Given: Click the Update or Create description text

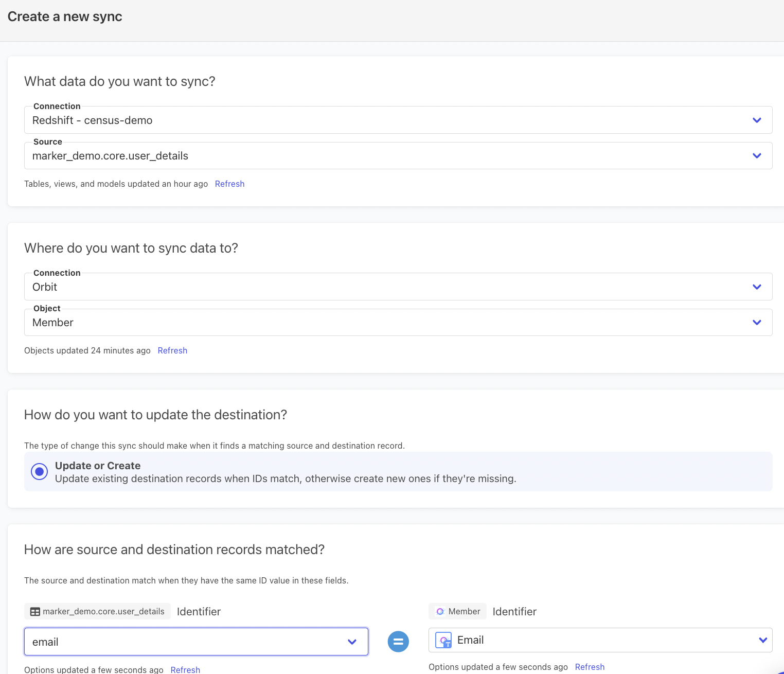Looking at the screenshot, I should pos(286,479).
